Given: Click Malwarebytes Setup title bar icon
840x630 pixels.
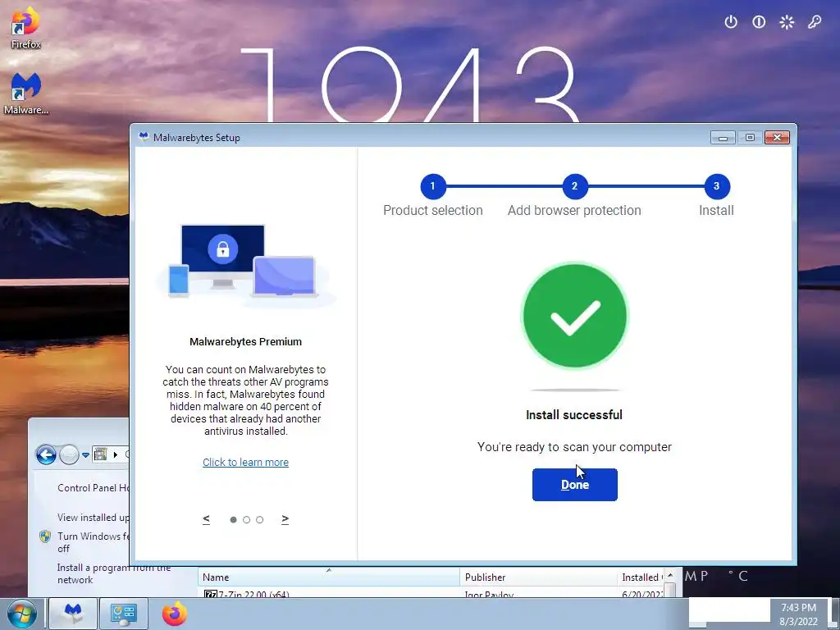Looking at the screenshot, I should pyautogui.click(x=144, y=137).
